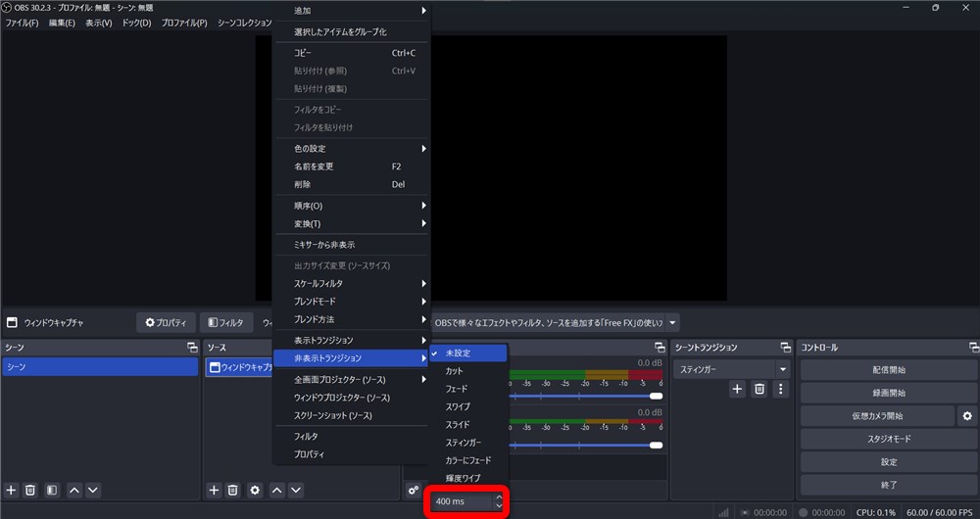Choose フェード as the hide transition

[x=467, y=389]
